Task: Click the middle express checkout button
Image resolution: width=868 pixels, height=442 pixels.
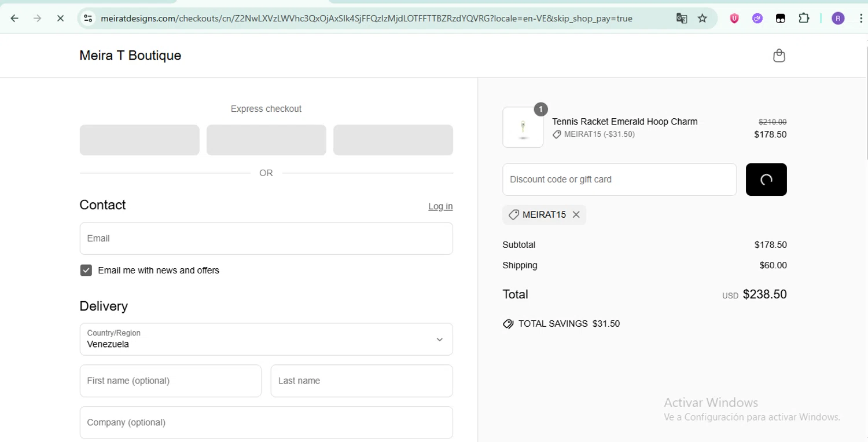Action: (x=266, y=140)
